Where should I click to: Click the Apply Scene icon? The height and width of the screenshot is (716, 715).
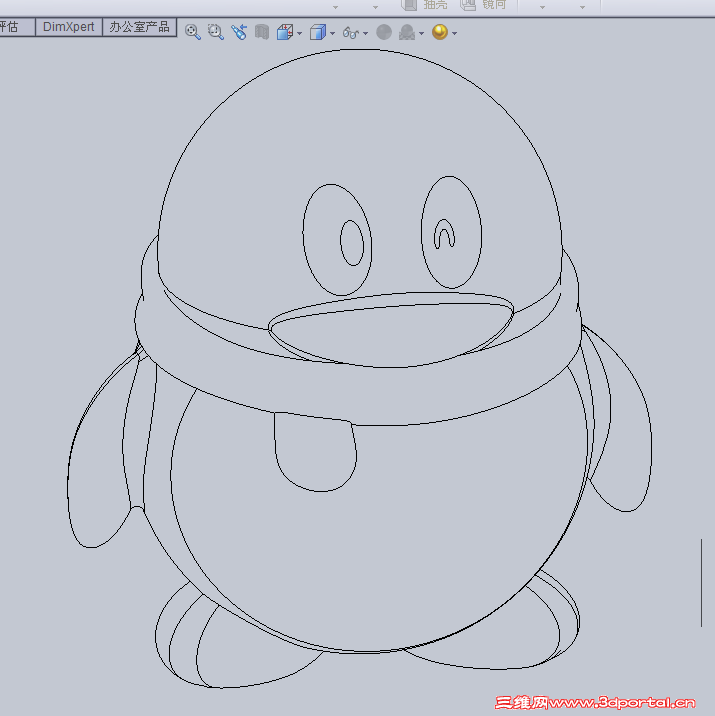click(407, 32)
